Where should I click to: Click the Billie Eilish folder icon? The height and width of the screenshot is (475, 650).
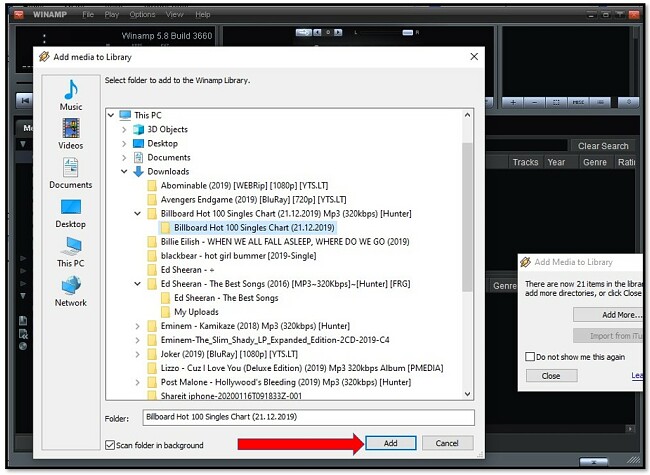pos(152,242)
